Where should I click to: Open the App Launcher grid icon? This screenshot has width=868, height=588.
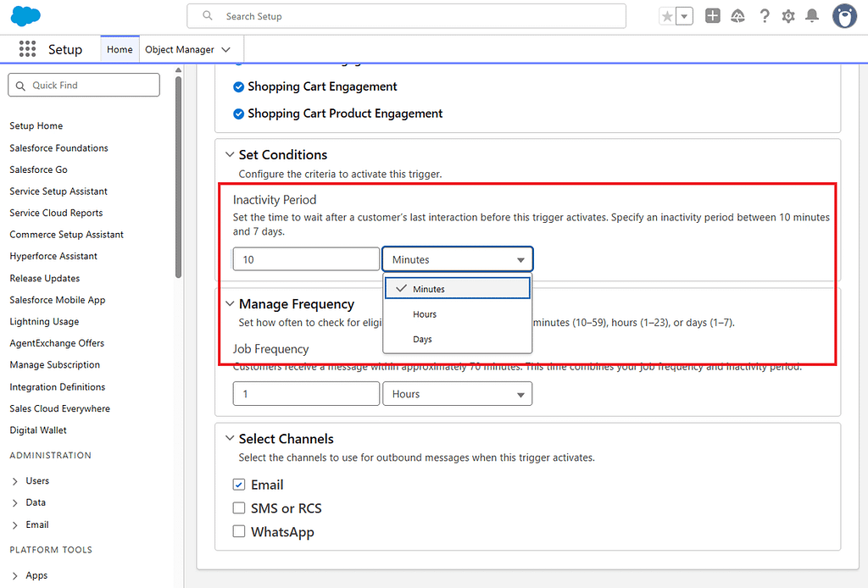(27, 48)
